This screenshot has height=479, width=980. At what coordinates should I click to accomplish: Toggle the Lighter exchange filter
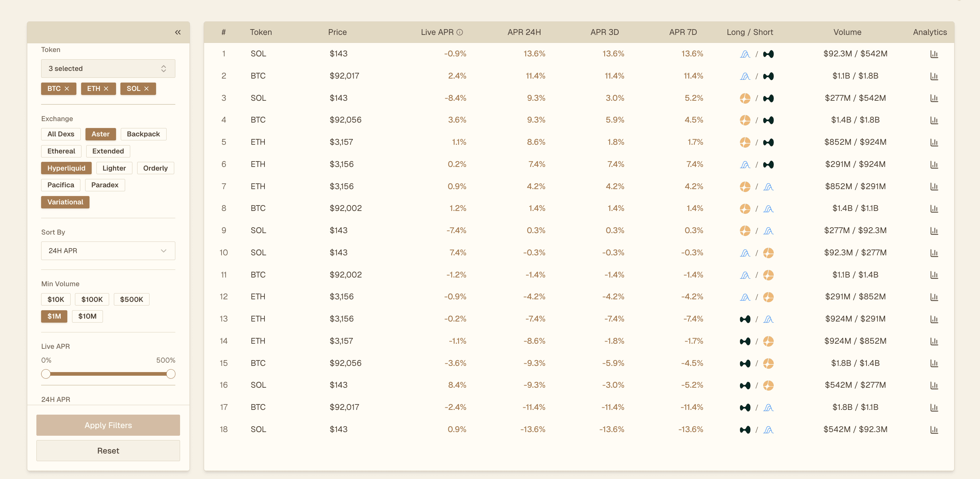(114, 168)
